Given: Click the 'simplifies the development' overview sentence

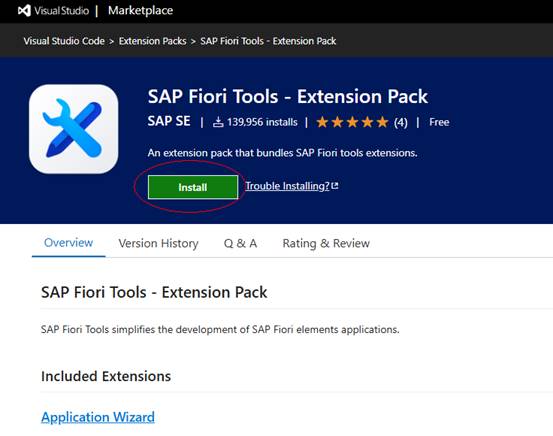Looking at the screenshot, I should 220,329.
